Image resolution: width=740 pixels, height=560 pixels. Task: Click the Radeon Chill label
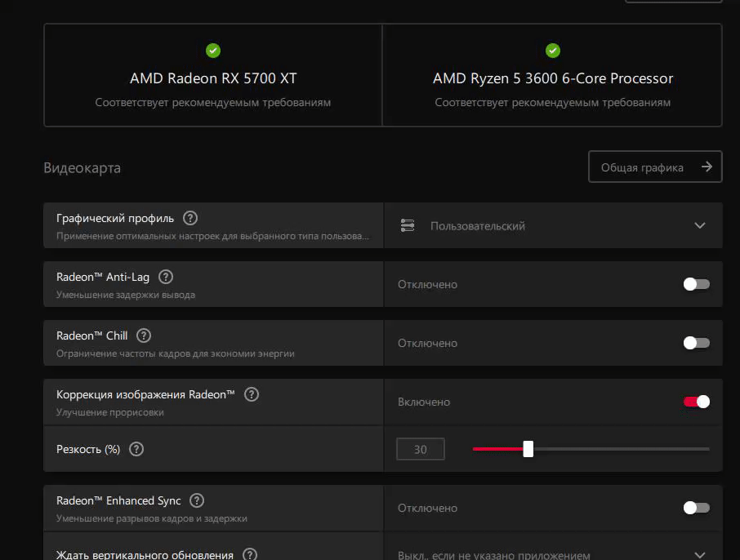(x=92, y=336)
